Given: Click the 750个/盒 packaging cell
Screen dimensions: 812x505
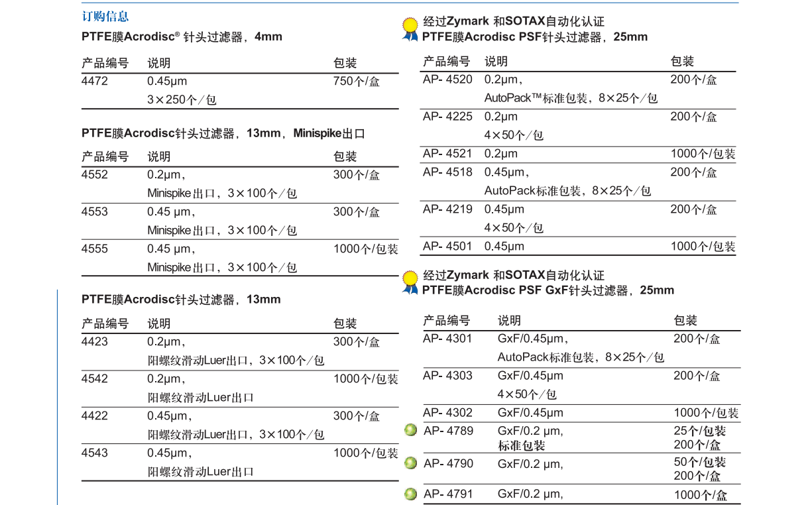Looking at the screenshot, I should (357, 81).
